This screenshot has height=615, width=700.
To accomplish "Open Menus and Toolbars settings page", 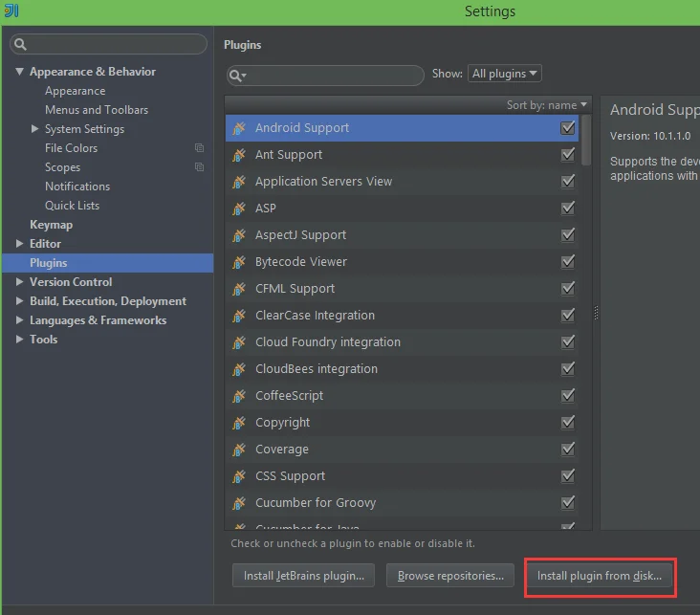I will click(97, 110).
